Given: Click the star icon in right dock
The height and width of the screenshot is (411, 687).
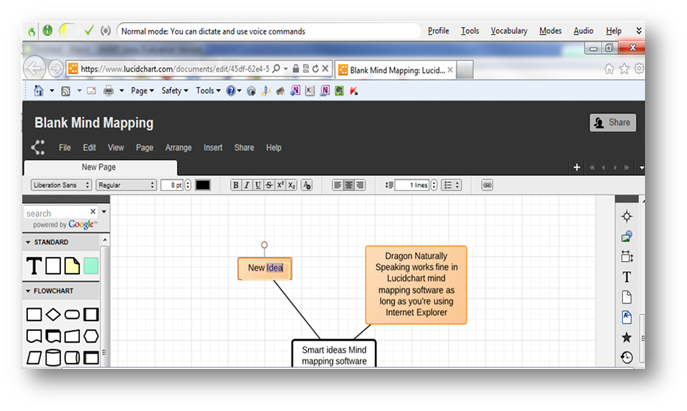Looking at the screenshot, I should point(626,338).
